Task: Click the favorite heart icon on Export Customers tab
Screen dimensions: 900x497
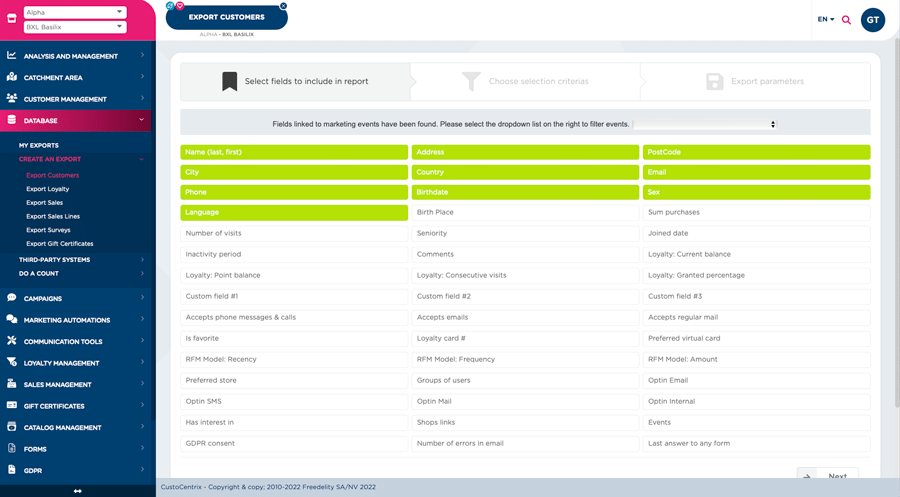Action: (x=180, y=6)
